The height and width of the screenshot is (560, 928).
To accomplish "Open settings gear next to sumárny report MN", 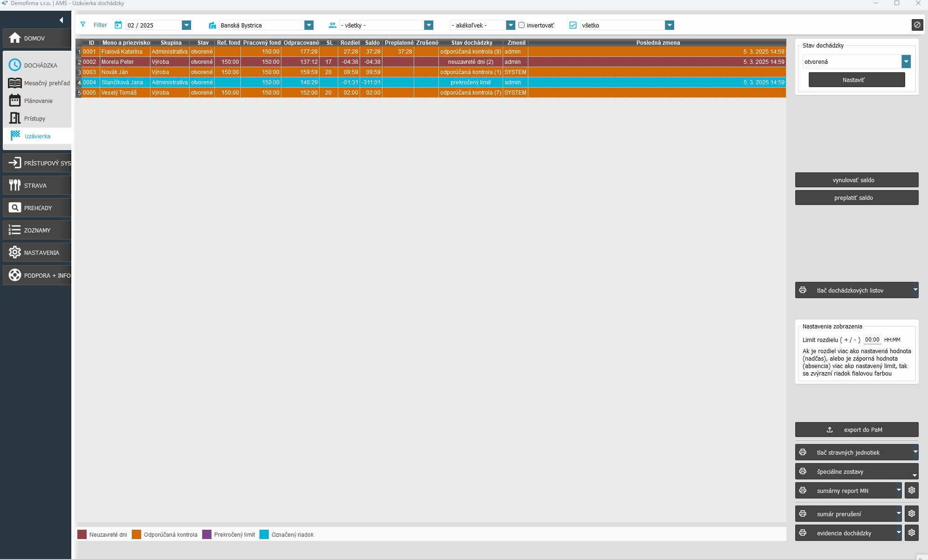I will coord(911,490).
